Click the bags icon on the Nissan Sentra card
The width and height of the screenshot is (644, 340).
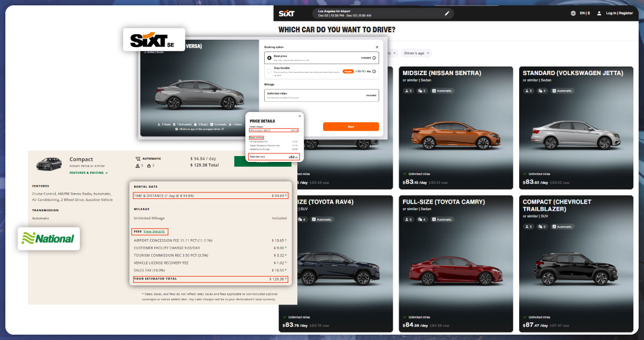pos(421,91)
